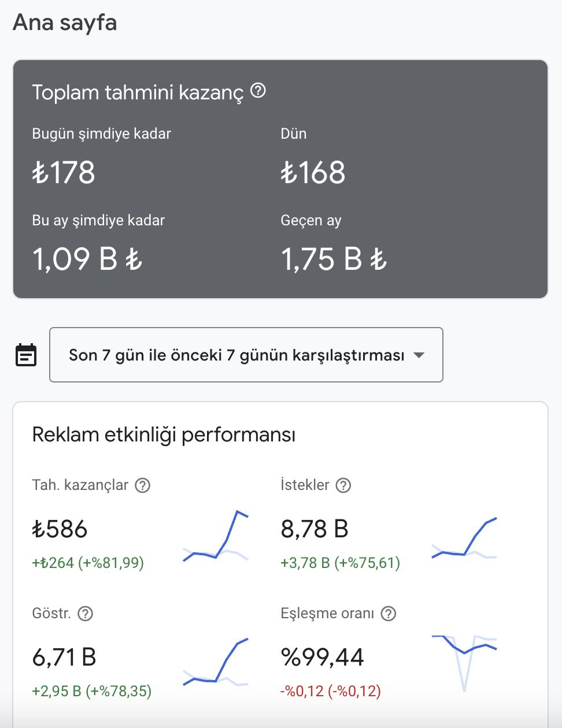Expand the Son 7 gün comparison dropdown
562x728 pixels.
click(x=246, y=355)
